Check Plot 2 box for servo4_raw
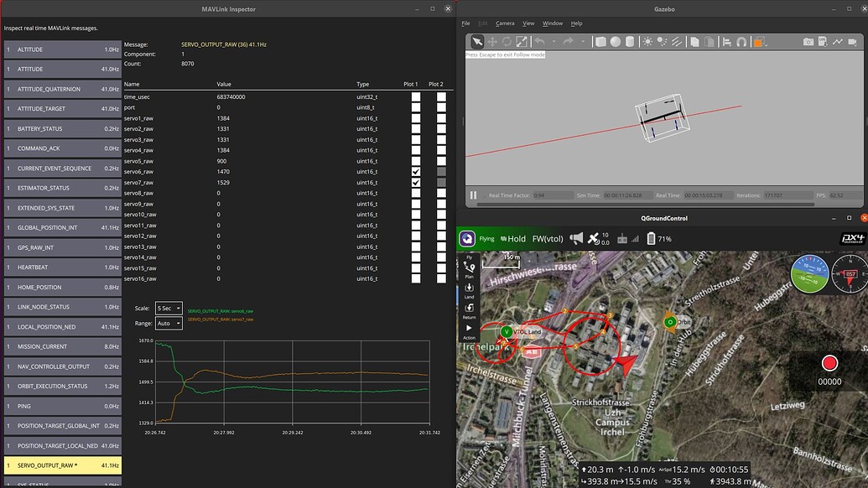 click(441, 150)
